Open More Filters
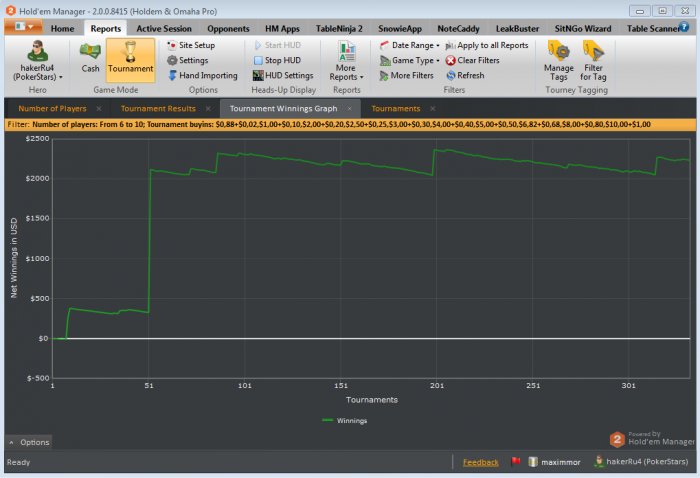Screen dimensions: 700x478 tap(406, 75)
